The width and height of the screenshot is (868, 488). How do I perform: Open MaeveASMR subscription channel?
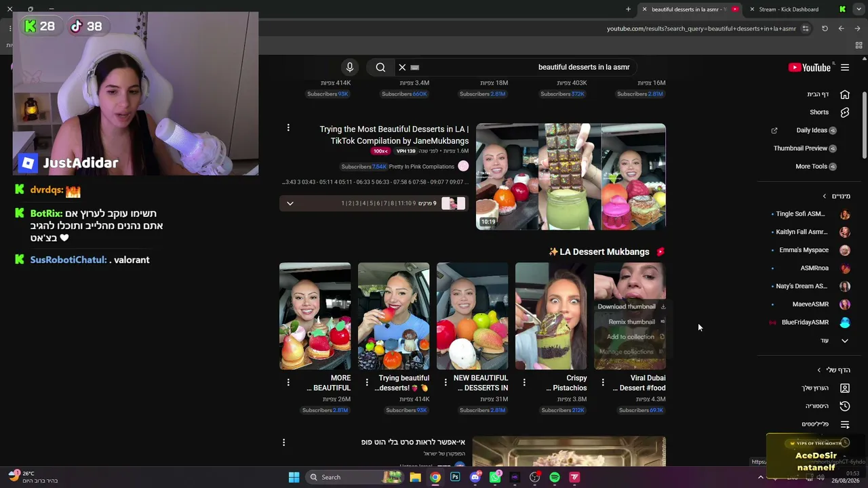pos(810,304)
